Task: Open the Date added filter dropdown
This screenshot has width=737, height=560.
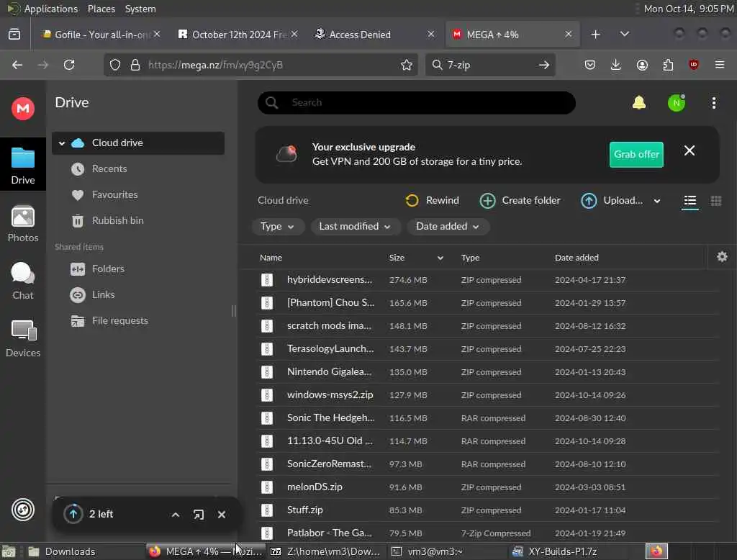Action: [x=448, y=227]
